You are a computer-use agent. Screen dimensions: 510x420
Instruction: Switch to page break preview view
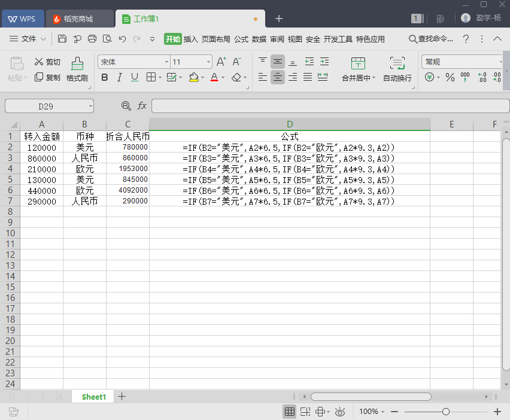pyautogui.click(x=305, y=412)
